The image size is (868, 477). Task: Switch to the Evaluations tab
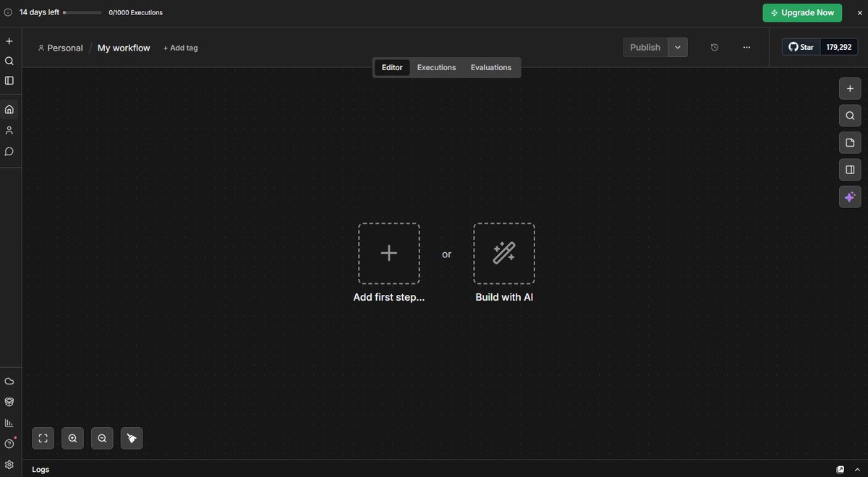pyautogui.click(x=490, y=68)
